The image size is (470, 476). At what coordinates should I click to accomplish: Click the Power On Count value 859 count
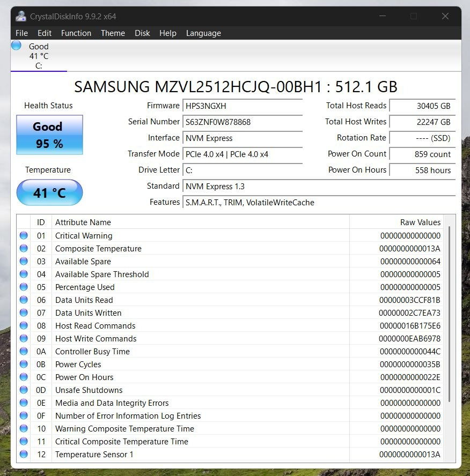[422, 154]
